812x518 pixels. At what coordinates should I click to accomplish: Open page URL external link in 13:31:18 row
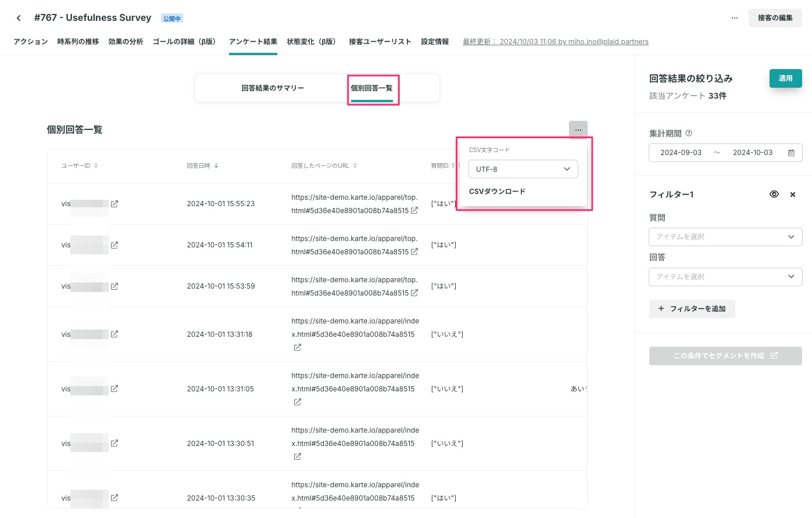297,347
